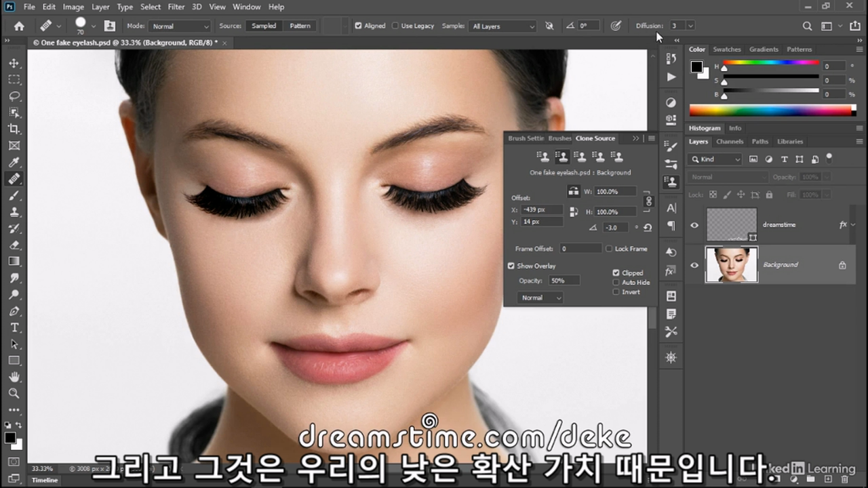Select the Hand tool
Viewport: 868px width, 488px height.
click(x=14, y=377)
